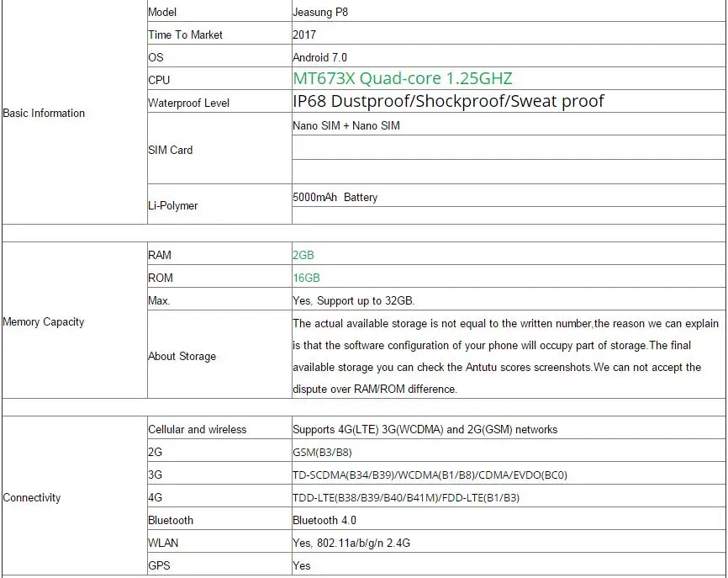Select '5000mAh Battery' value

335,198
